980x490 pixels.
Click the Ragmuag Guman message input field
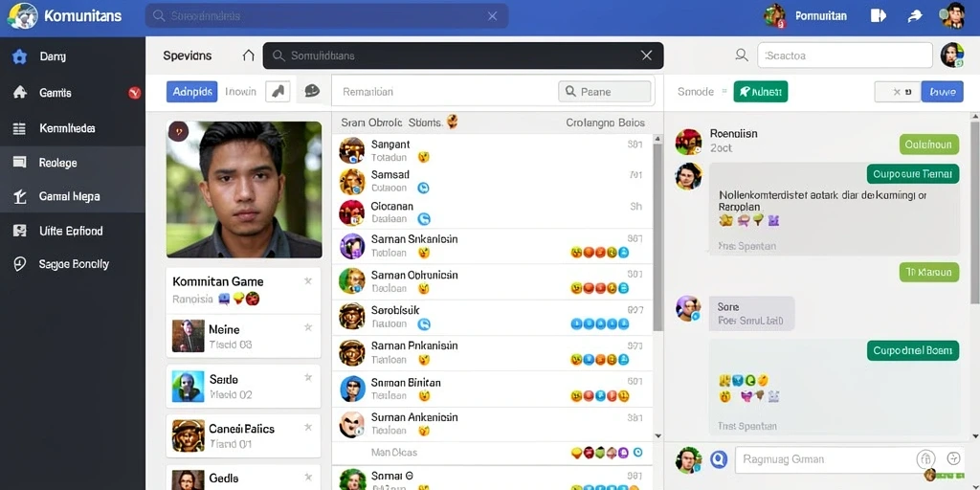[825, 459]
